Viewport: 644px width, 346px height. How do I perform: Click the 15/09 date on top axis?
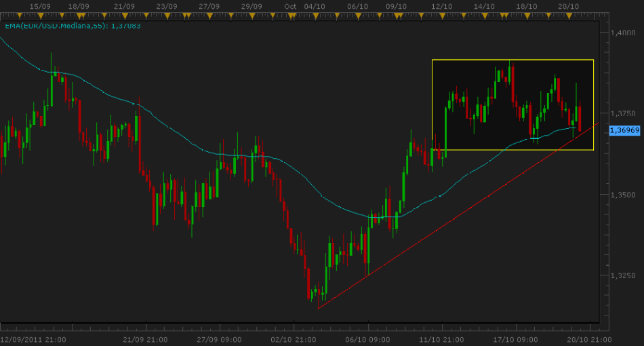pyautogui.click(x=39, y=6)
